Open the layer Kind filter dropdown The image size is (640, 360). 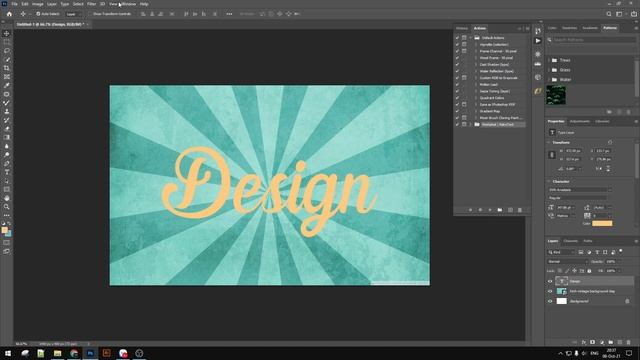tap(561, 252)
